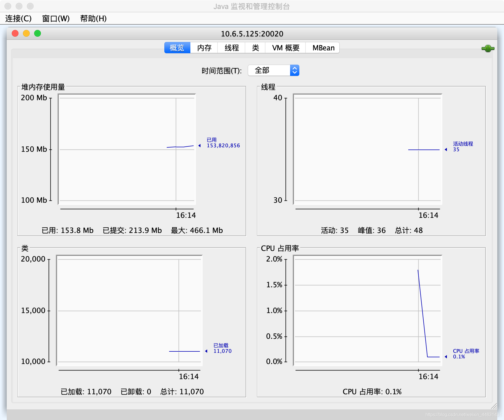This screenshot has height=420, width=504.
Task: Open the 连接(C) menu
Action: coord(18,18)
